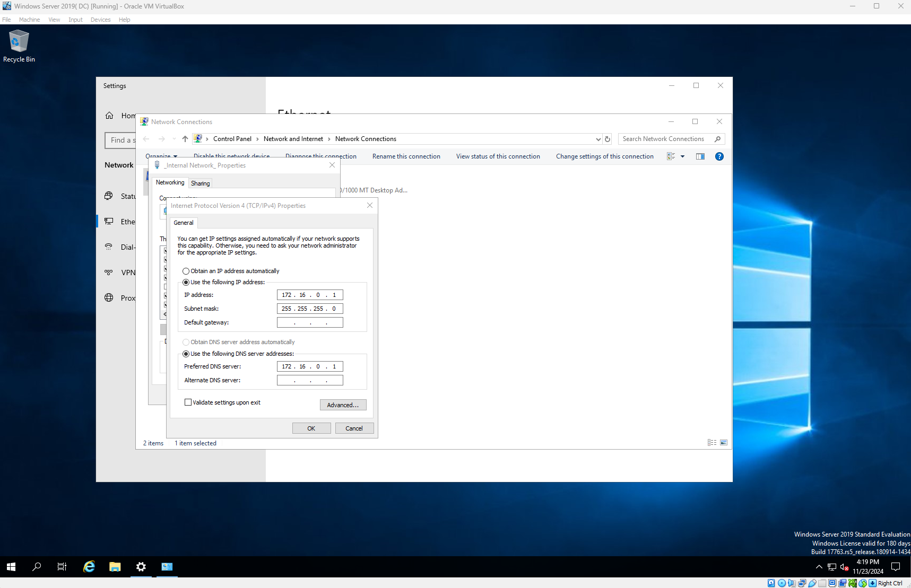The width and height of the screenshot is (911, 588).
Task: Click the VirtualBox shared folders status icon
Action: click(x=822, y=583)
